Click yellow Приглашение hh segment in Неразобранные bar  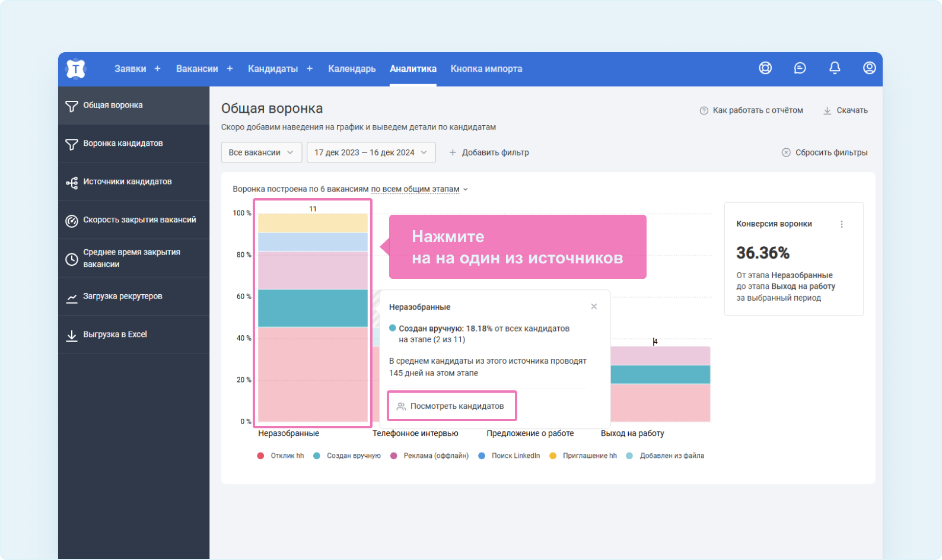click(x=313, y=223)
